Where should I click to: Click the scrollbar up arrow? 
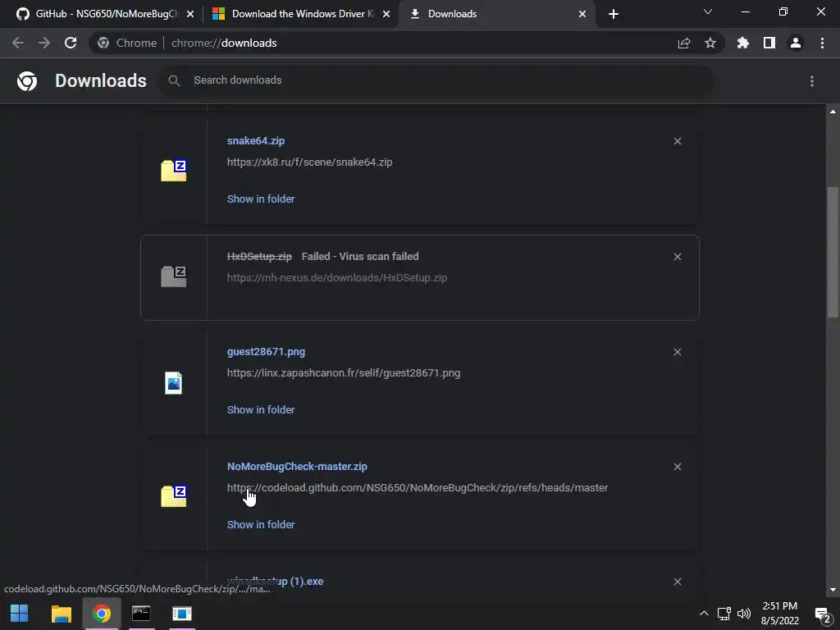833,112
